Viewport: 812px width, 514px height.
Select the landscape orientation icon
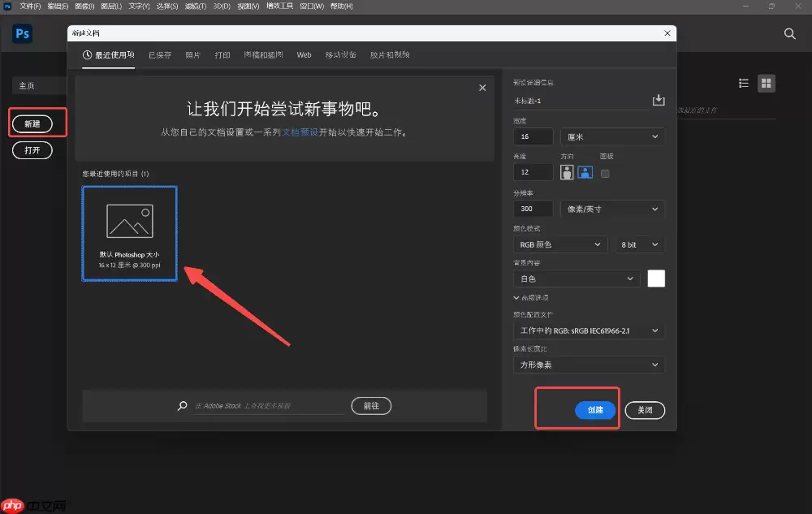(x=586, y=172)
